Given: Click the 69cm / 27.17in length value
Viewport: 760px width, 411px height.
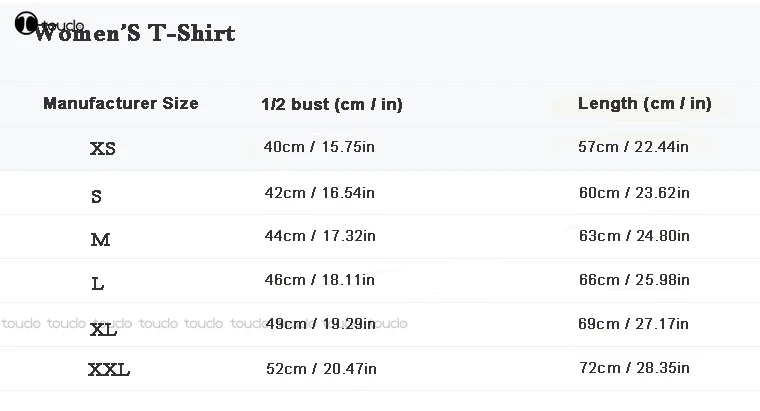Looking at the screenshot, I should click(x=634, y=324).
